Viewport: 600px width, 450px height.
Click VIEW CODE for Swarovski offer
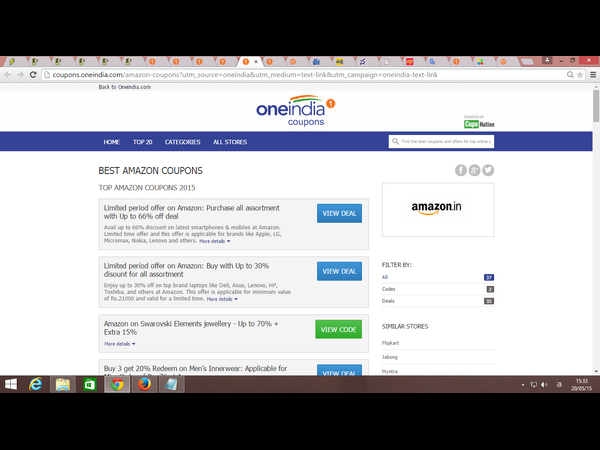(x=339, y=329)
